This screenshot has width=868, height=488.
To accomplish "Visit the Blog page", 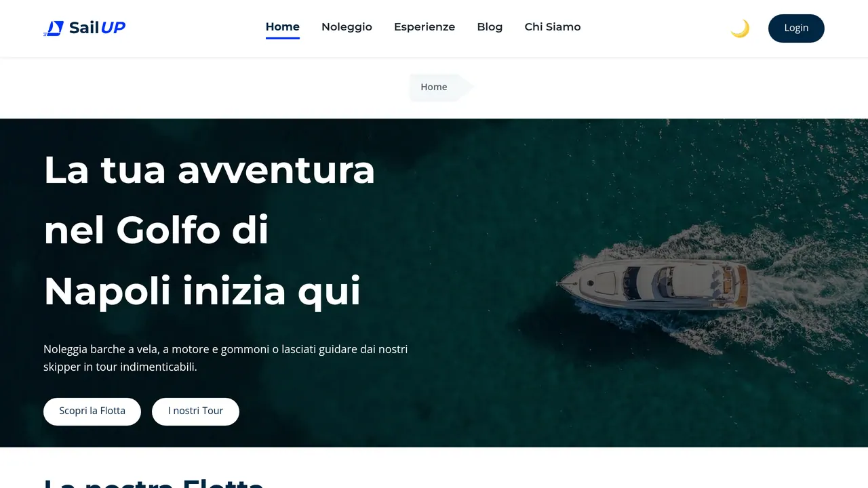I will [x=490, y=27].
